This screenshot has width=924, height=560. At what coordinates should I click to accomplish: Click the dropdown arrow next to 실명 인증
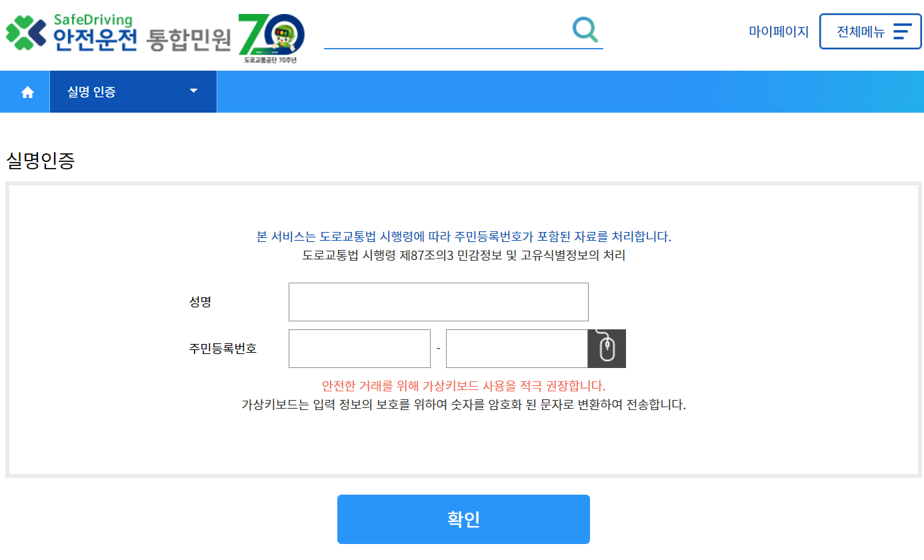(193, 91)
